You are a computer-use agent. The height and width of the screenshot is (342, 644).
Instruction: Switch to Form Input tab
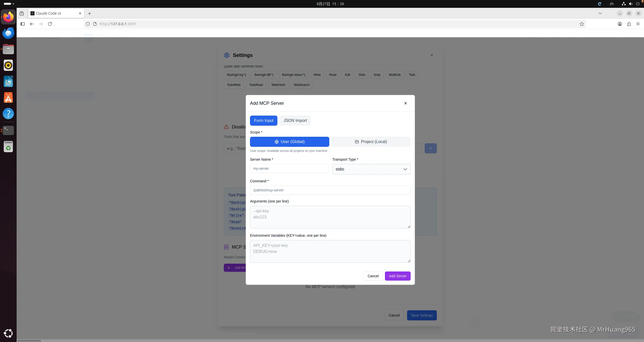pos(263,121)
